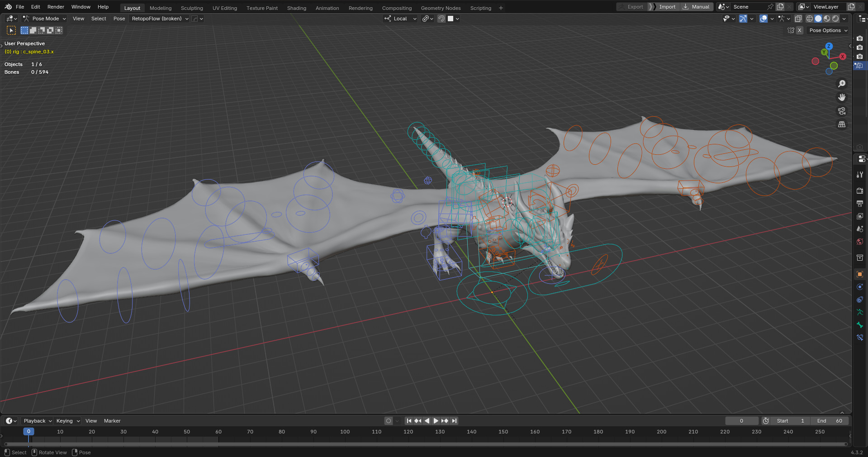Click the timeline horizontal scrollbar

point(425,444)
